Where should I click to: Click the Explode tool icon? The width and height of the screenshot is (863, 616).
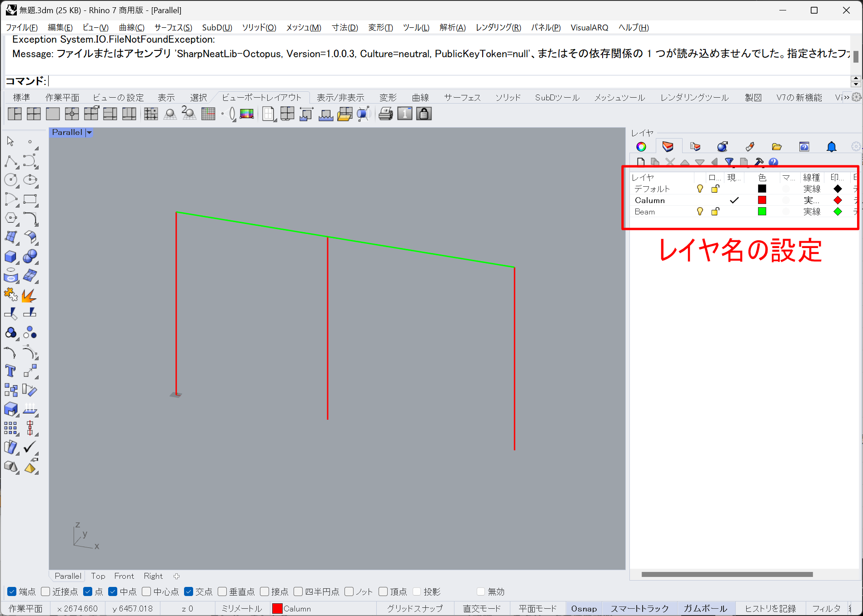pyautogui.click(x=29, y=295)
